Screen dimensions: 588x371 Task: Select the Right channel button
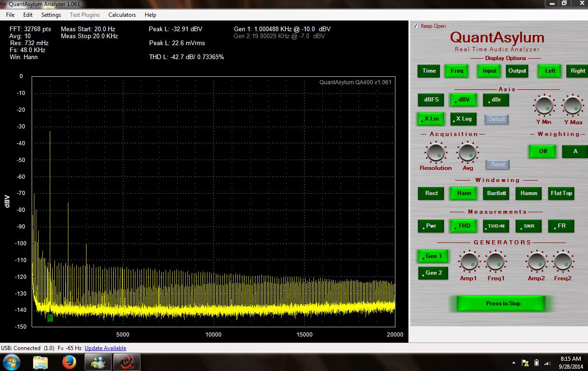tap(577, 71)
